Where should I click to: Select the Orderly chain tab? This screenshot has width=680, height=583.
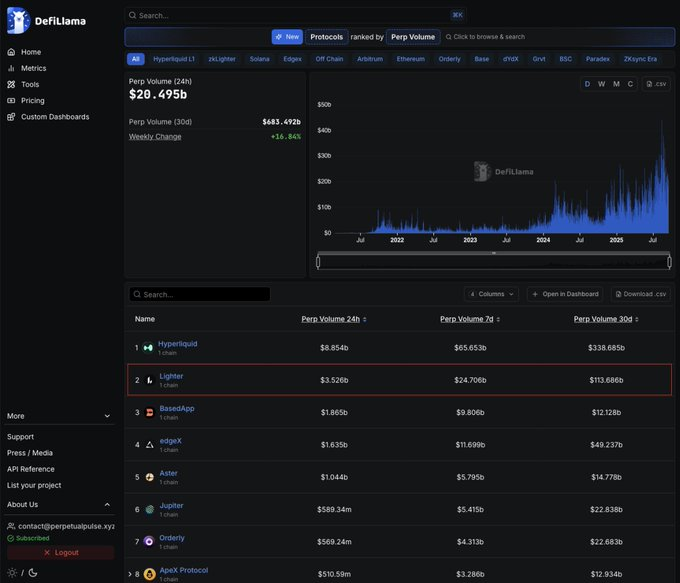coord(449,59)
